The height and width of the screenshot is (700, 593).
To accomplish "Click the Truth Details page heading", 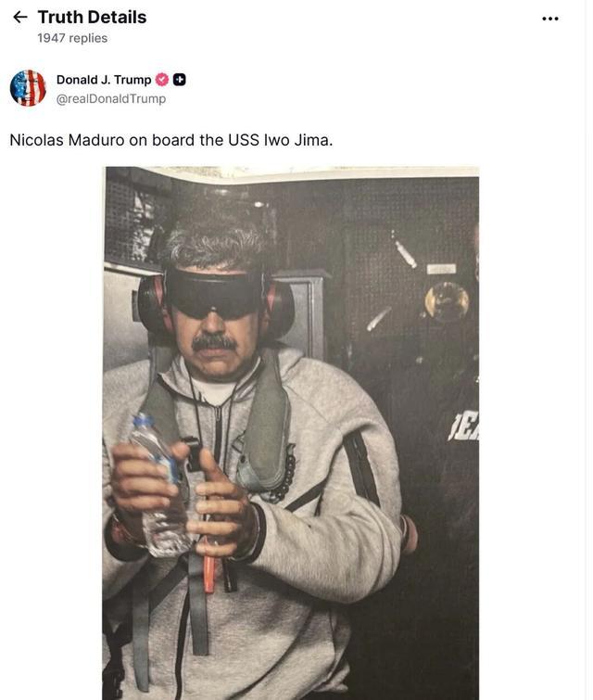I will point(92,18).
